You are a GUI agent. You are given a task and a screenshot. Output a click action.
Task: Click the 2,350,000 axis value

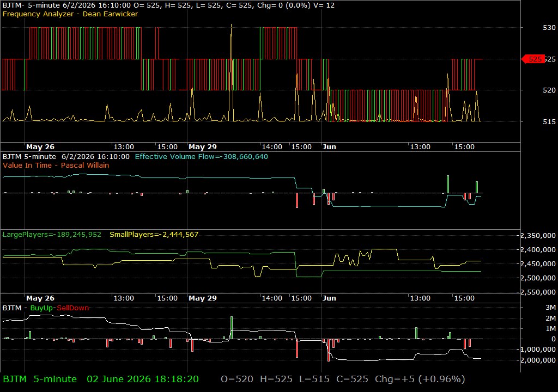point(538,236)
